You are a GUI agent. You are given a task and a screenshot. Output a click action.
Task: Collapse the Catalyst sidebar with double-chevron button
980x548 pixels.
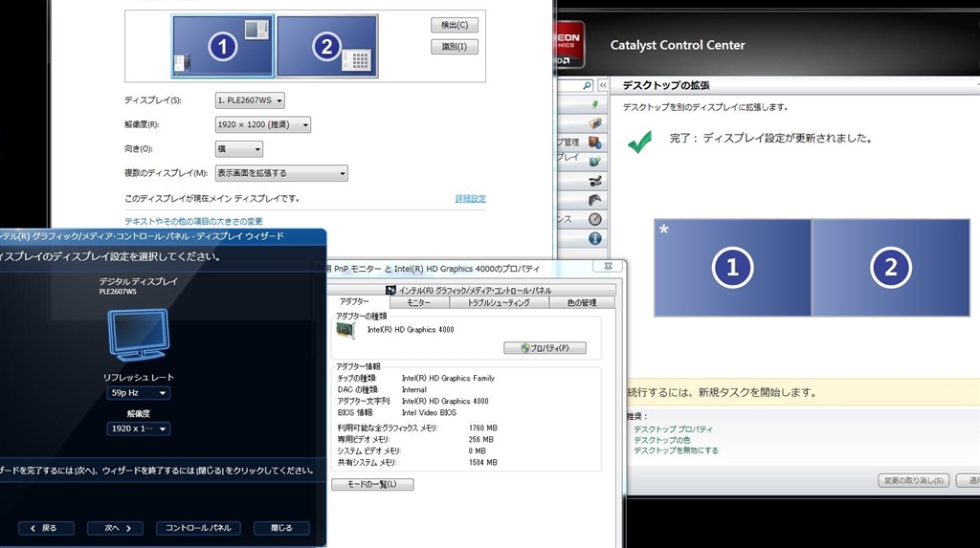[x=603, y=85]
